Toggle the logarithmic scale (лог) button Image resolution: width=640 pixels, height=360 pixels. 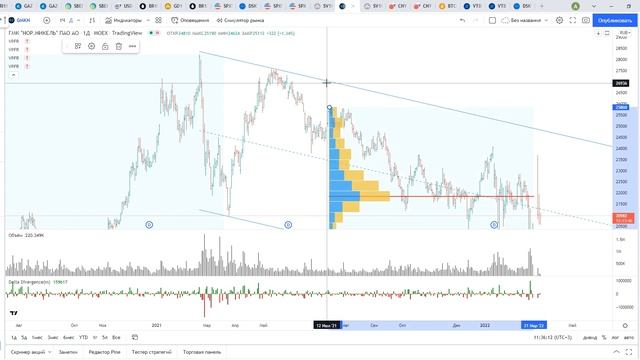615,338
